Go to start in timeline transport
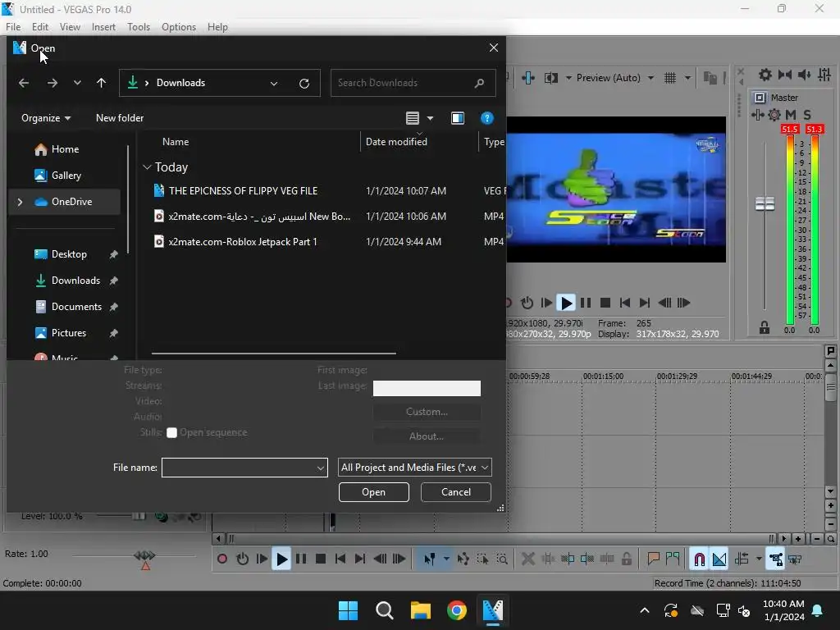Screen dimensions: 840x630 tap(340, 559)
